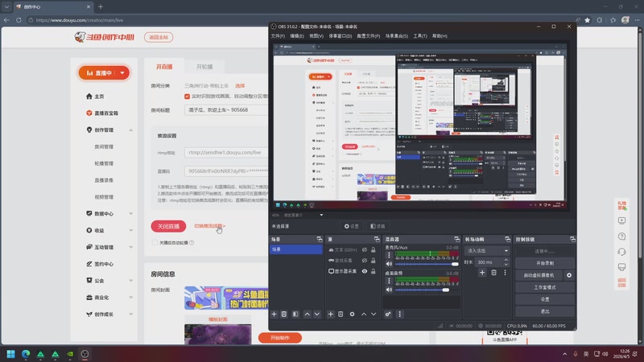Reload the Douyu page in browser
This screenshot has width=644, height=362.
(x=19, y=20)
